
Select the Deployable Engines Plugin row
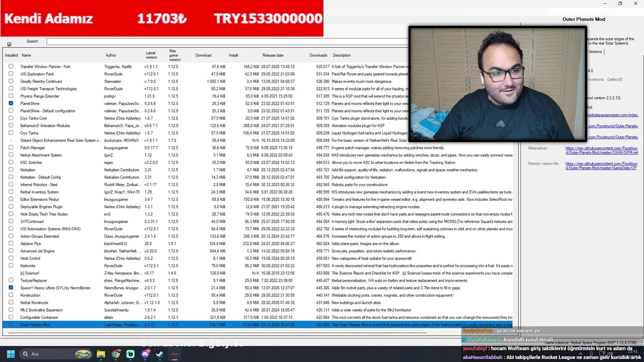coord(259,207)
